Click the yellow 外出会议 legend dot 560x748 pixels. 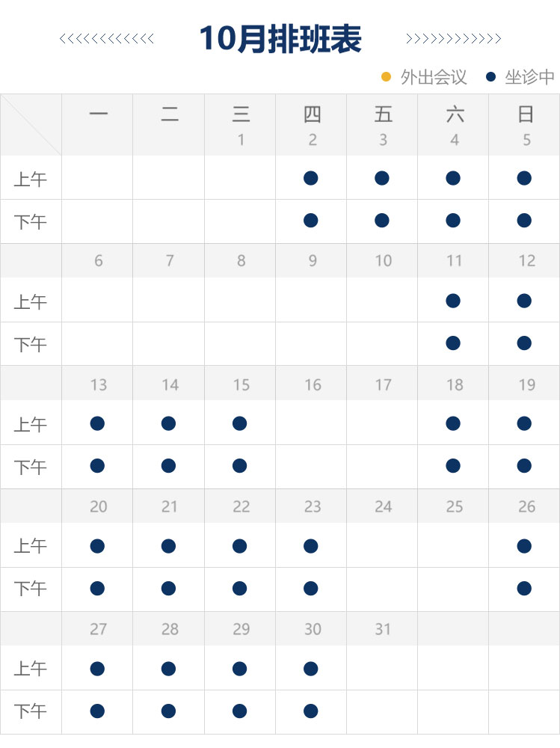tap(387, 77)
